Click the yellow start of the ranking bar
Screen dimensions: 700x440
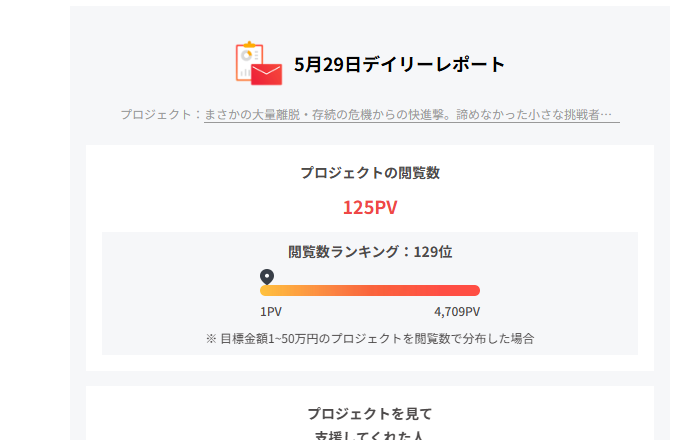pos(267,291)
